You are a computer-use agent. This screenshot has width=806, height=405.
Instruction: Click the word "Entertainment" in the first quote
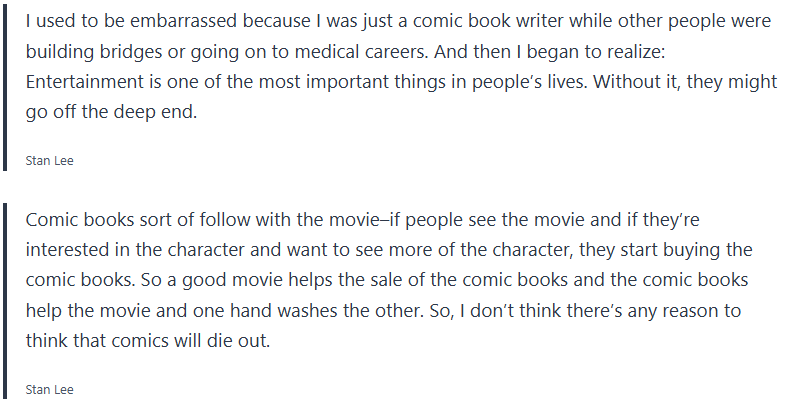pos(81,81)
